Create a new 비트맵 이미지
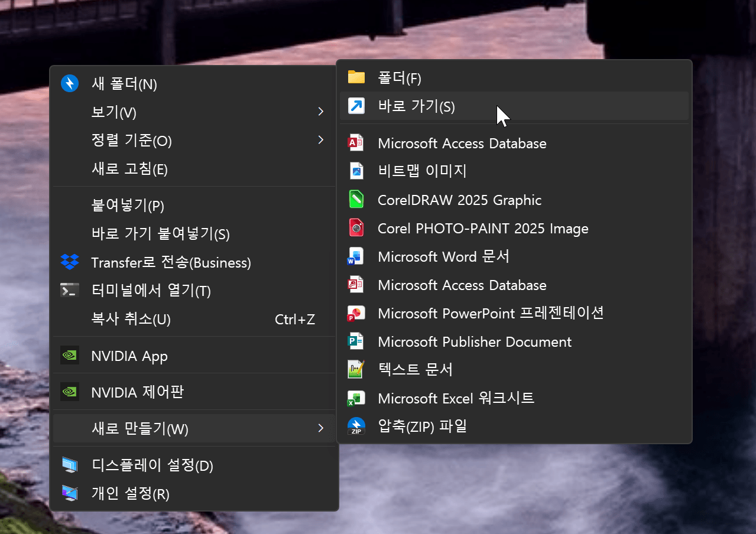756x534 pixels. (514, 171)
